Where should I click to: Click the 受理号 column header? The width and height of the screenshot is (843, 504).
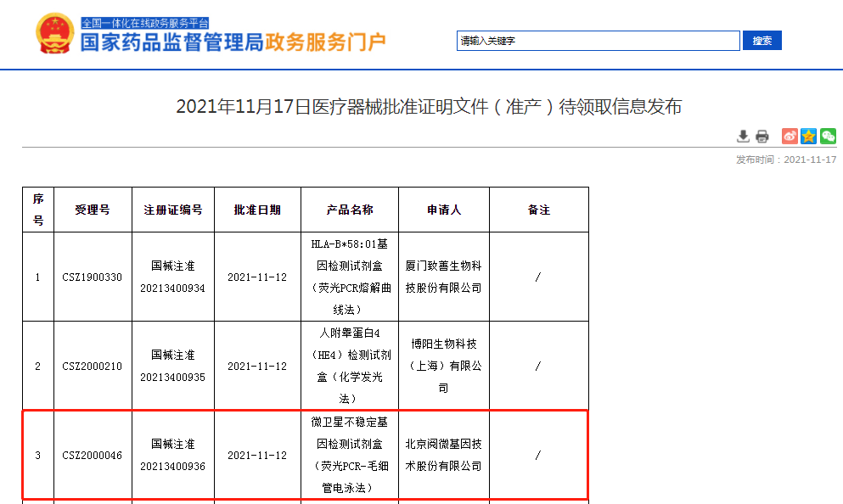[92, 210]
